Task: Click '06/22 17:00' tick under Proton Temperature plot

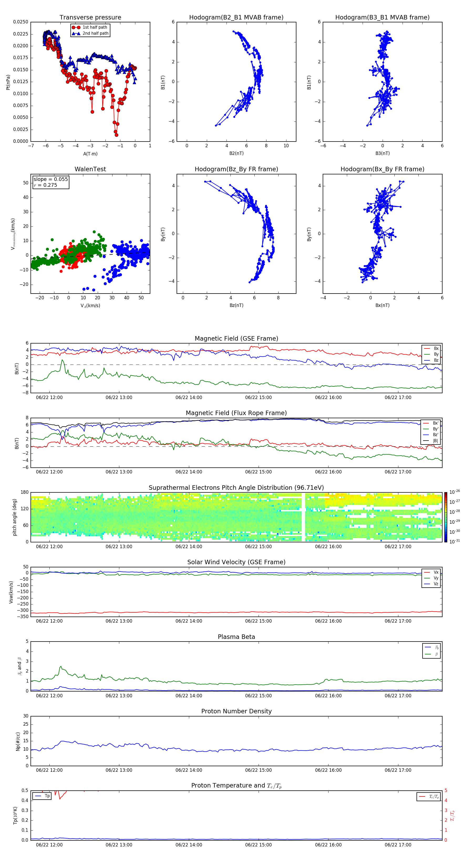Action: pos(398,845)
